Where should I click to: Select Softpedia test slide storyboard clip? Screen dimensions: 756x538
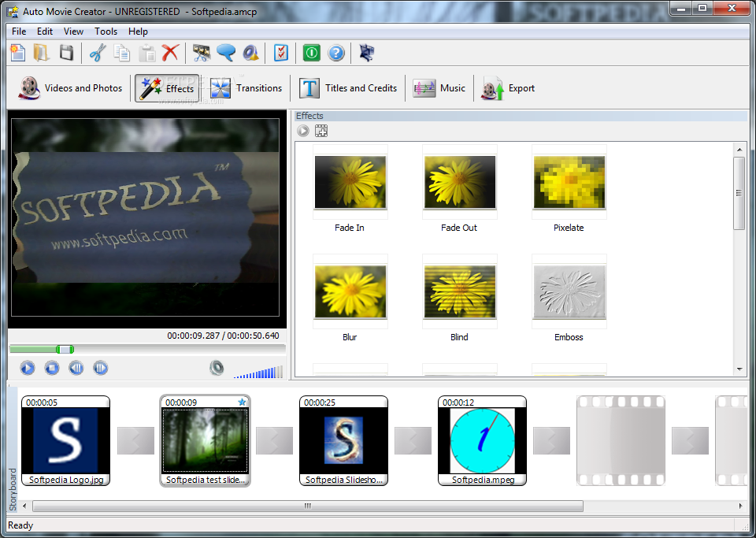point(205,440)
